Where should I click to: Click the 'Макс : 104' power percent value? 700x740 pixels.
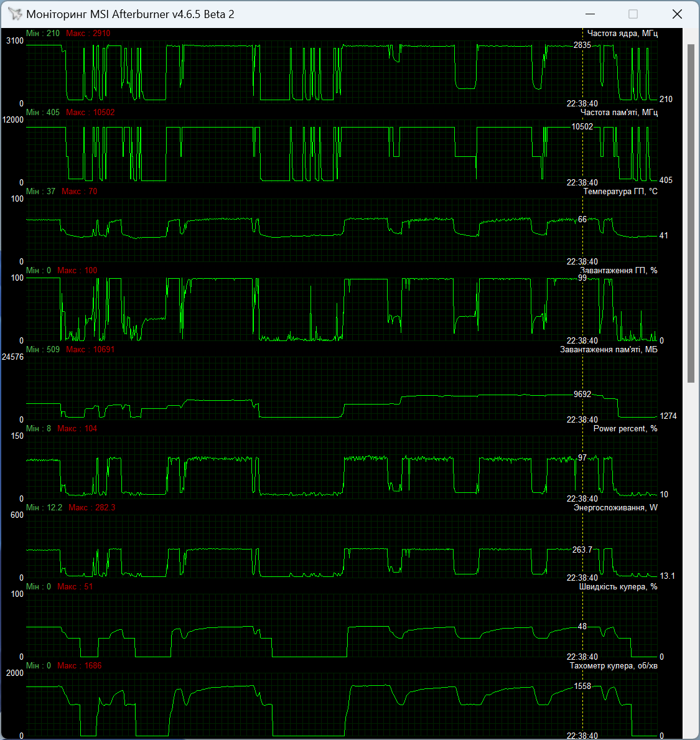click(77, 429)
